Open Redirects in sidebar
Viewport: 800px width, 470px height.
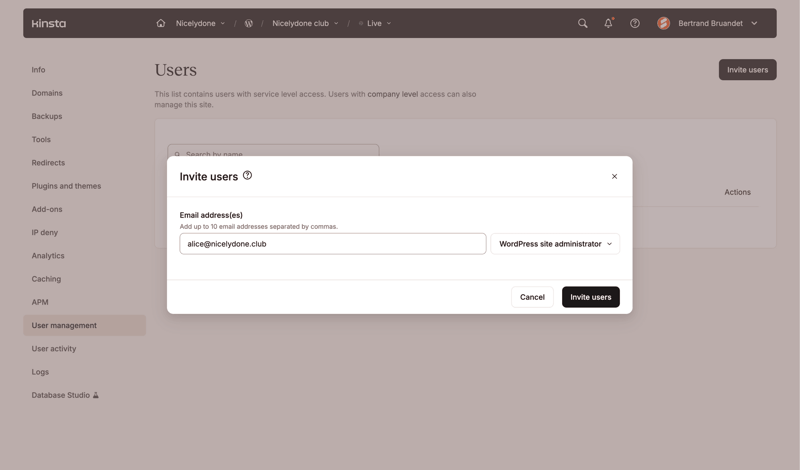[48, 163]
